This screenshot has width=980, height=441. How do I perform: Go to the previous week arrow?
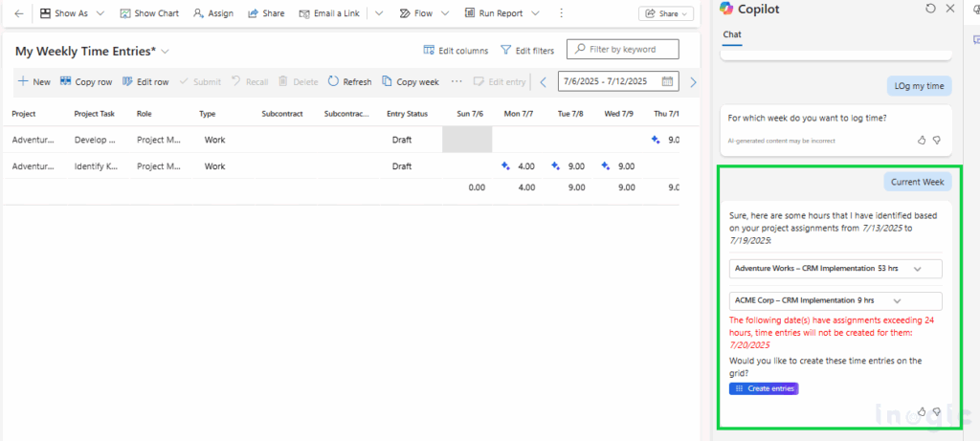coord(544,81)
